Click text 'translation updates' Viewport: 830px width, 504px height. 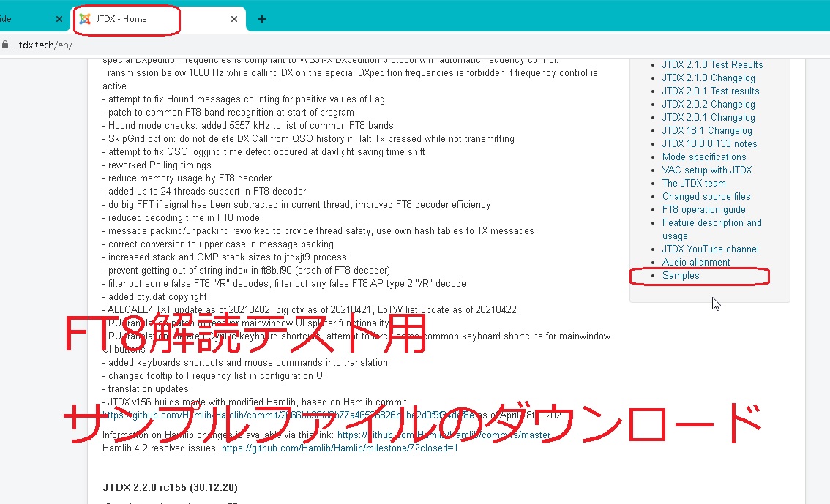[148, 389]
